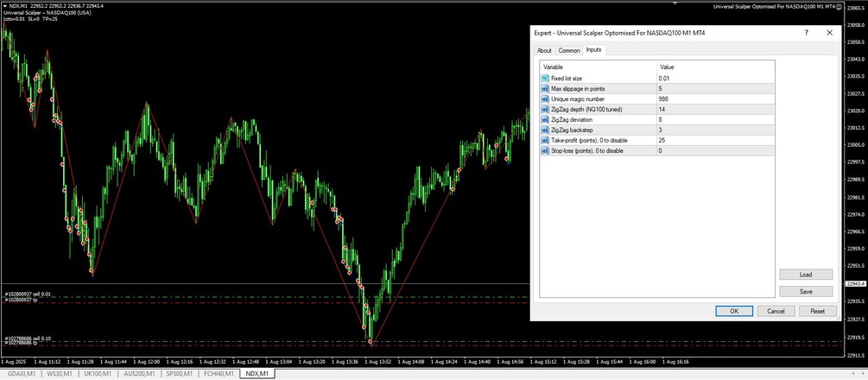
Task: Close the Expert properties dialog
Action: click(x=829, y=33)
